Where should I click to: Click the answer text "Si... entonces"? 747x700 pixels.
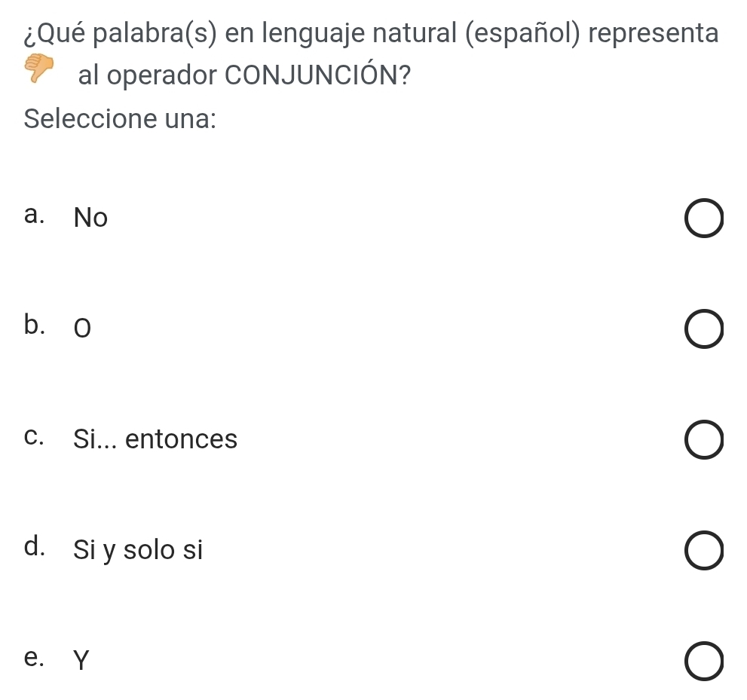(155, 439)
